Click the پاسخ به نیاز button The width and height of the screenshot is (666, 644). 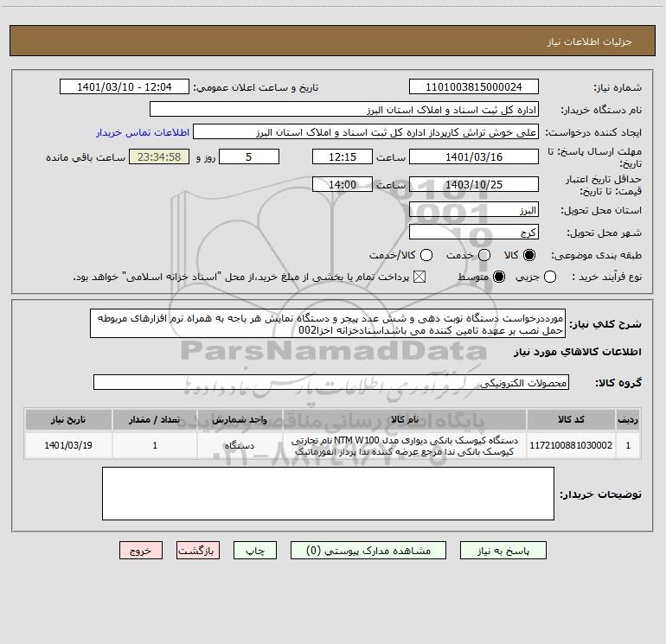point(503,550)
